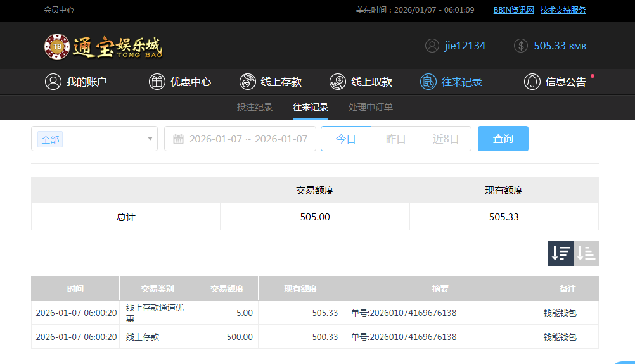This screenshot has height=364, width=635.
Task: Click the 时间 column header
Action: tap(75, 289)
